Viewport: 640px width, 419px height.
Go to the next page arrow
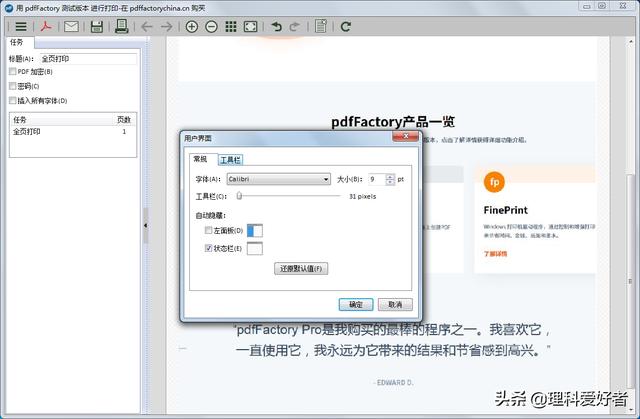tap(167, 27)
